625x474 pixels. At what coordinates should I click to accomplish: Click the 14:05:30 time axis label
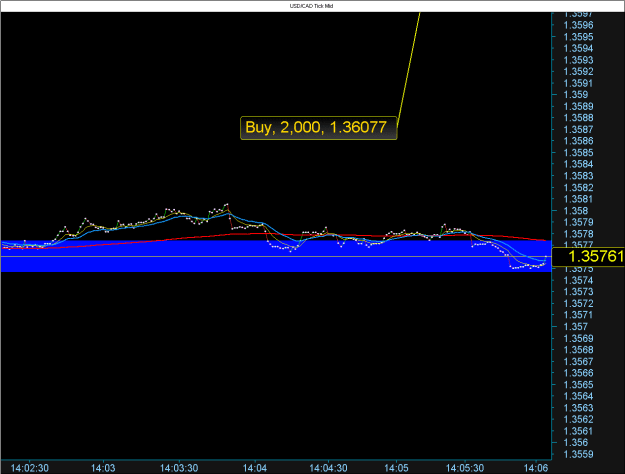pos(465,468)
